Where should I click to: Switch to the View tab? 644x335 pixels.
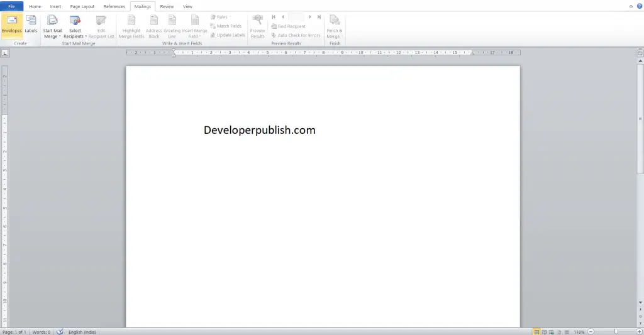pos(187,6)
